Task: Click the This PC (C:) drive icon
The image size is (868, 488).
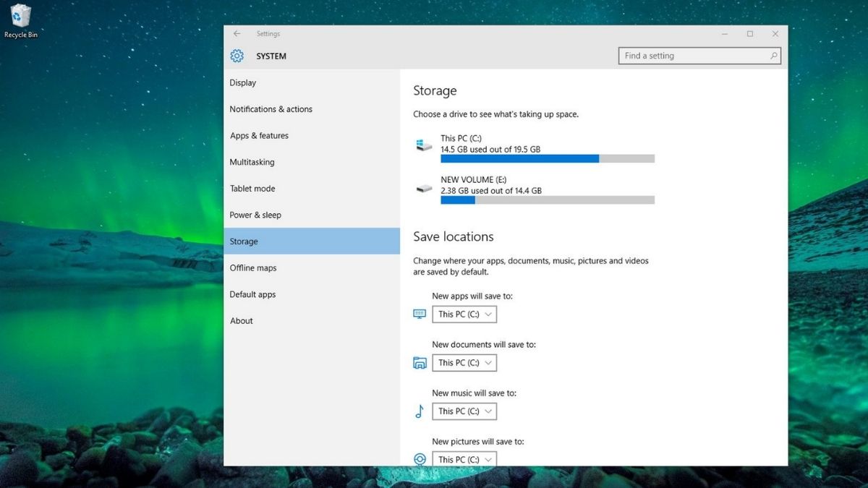Action: click(x=424, y=145)
